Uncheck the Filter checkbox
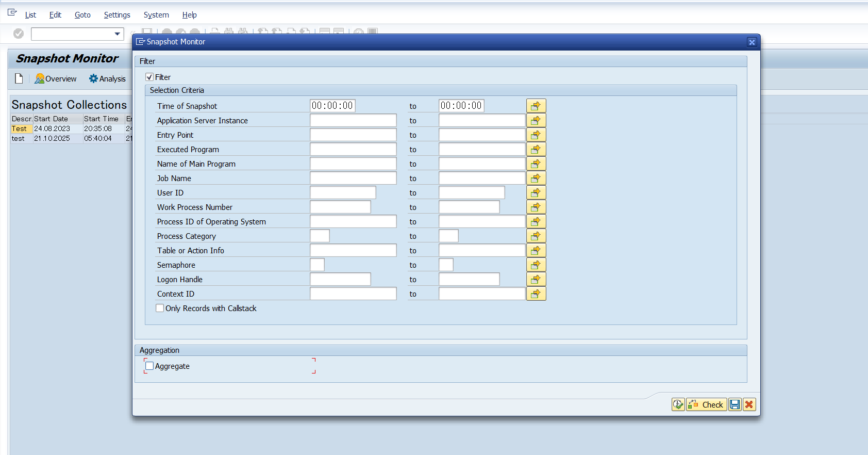Viewport: 868px width, 455px height. [149, 77]
